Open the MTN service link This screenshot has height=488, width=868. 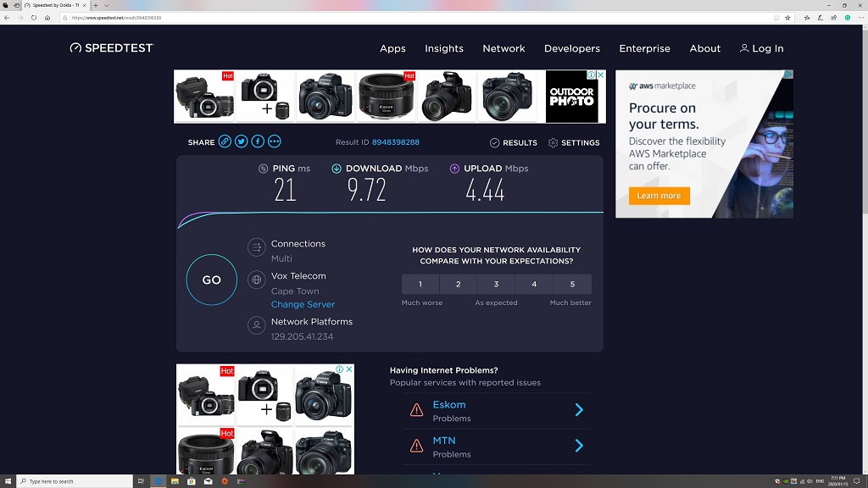[444, 441]
